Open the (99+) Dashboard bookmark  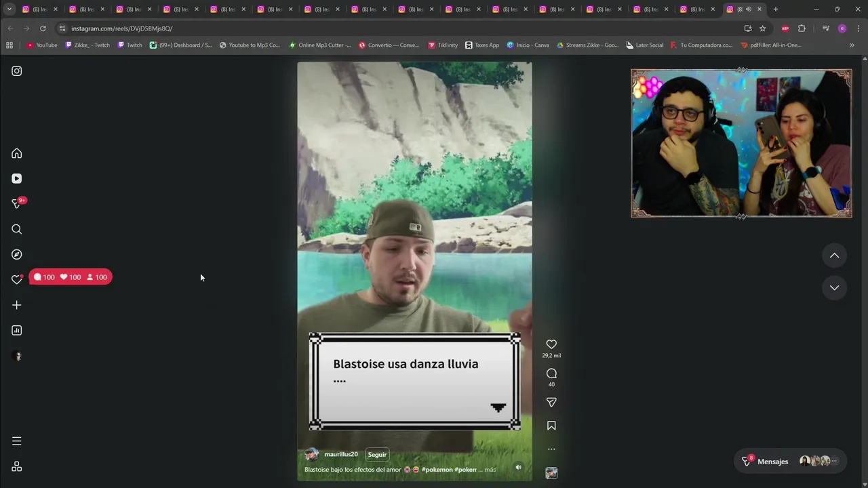click(180, 45)
